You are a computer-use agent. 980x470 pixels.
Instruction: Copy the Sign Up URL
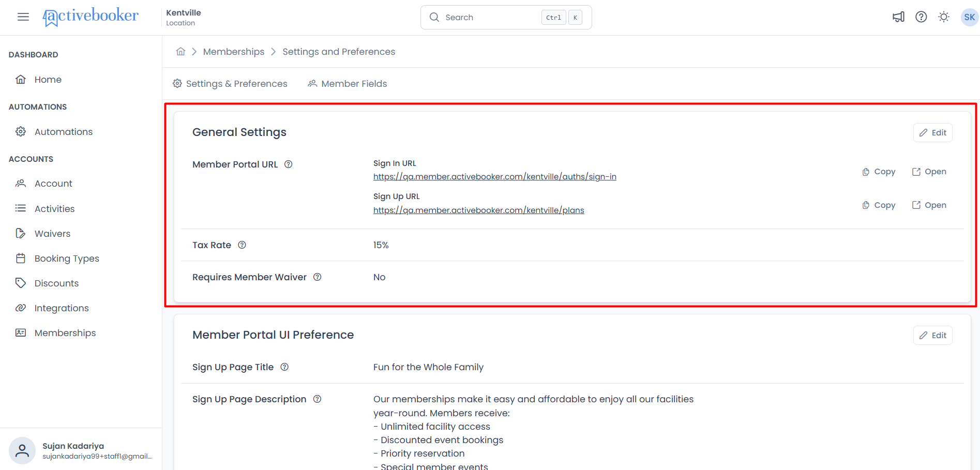[879, 205]
